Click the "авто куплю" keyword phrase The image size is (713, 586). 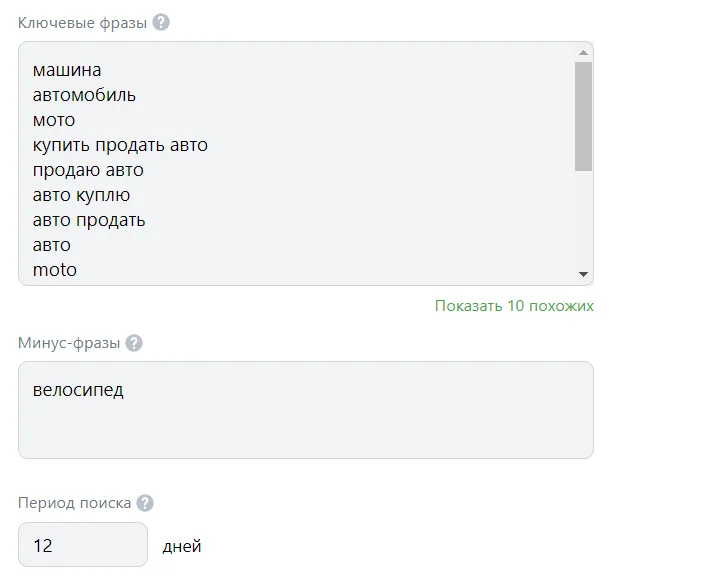(81, 195)
